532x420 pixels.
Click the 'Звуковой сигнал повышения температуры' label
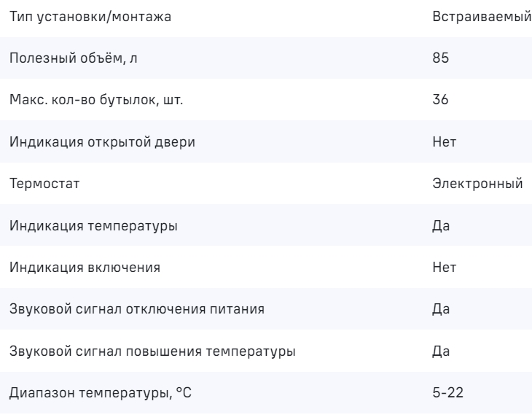tap(153, 351)
